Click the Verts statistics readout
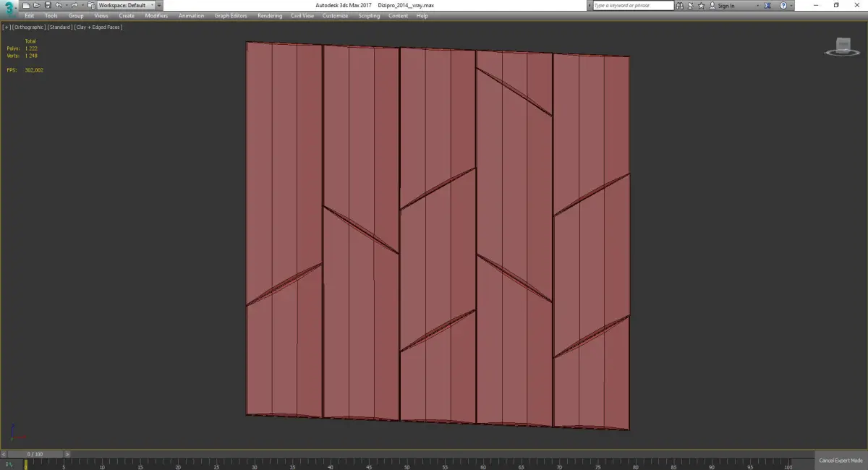The image size is (868, 470). (22, 56)
